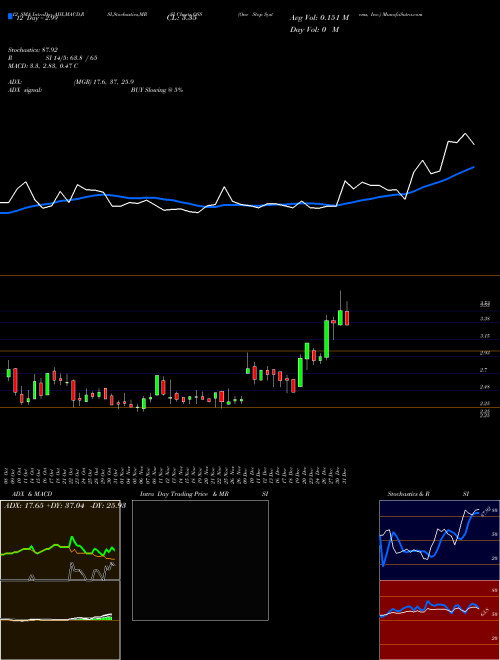This screenshot has width=500, height=660.
Task: Click the 'ADX signal:' label
Action: click(x=25, y=90)
